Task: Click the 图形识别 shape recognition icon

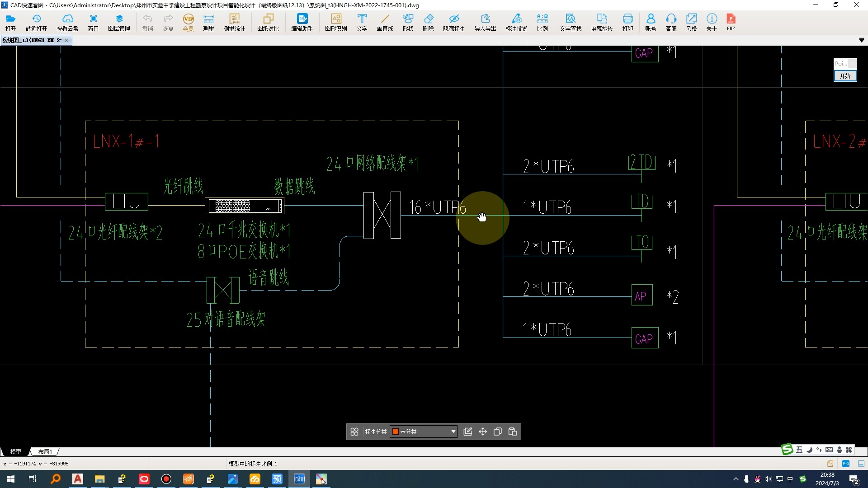Action: [x=336, y=22]
